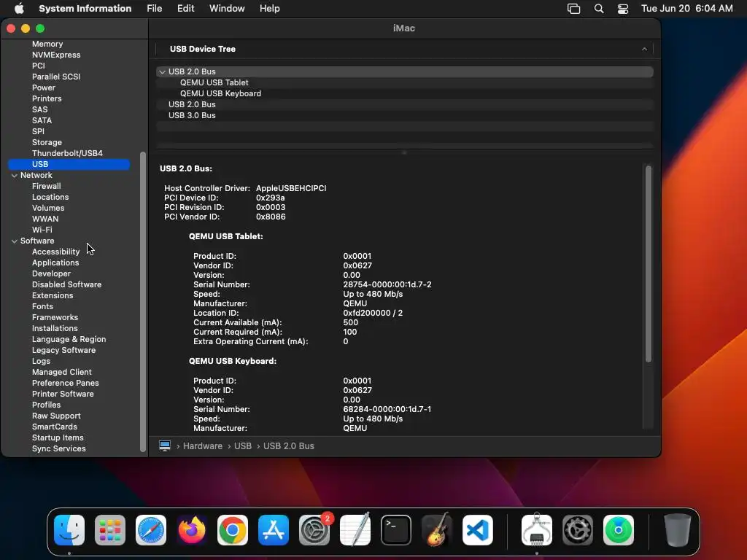
Task: Collapse the first USB 2.0 Bus row
Action: click(x=163, y=71)
